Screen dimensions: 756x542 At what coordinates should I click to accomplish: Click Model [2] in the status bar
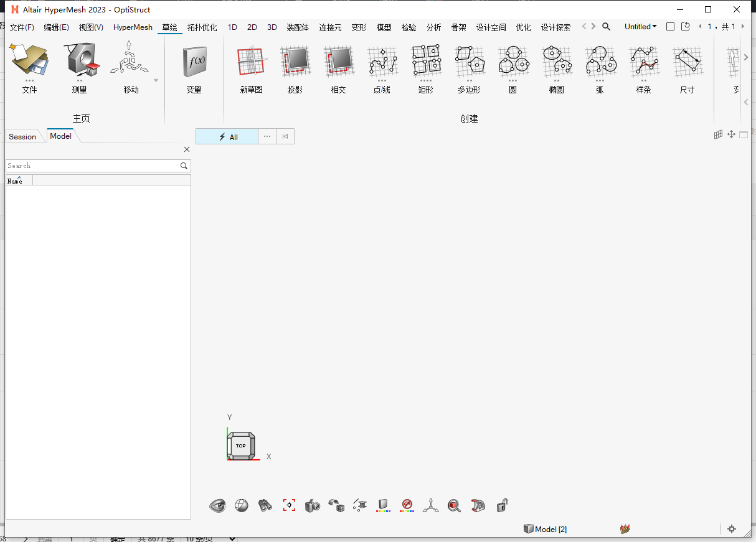click(x=545, y=529)
